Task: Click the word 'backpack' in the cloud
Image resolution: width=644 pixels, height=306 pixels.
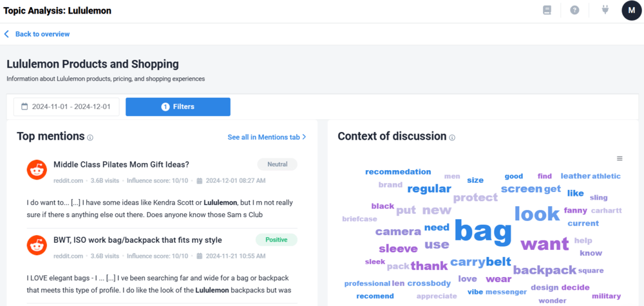Action: pyautogui.click(x=545, y=270)
